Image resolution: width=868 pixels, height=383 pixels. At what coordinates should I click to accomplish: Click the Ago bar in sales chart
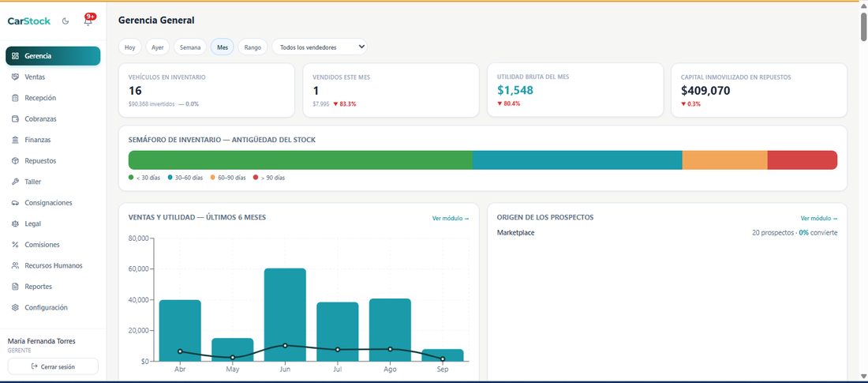[391, 330]
